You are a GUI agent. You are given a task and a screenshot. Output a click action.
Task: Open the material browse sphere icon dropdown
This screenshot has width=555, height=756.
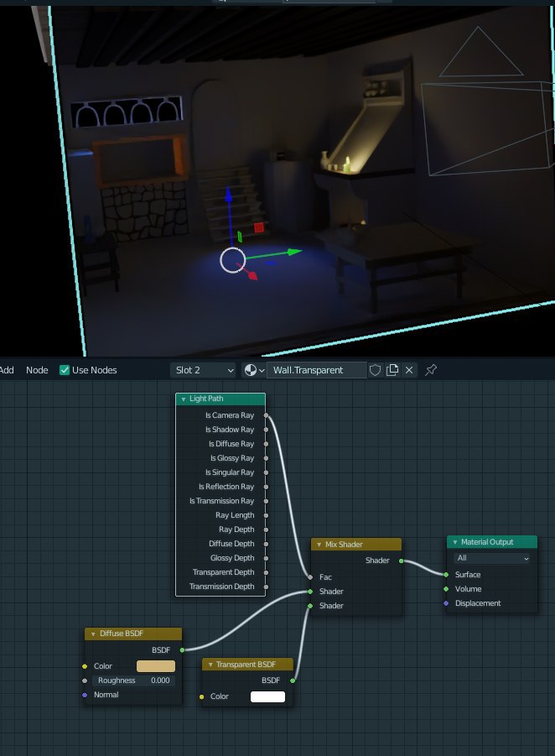(254, 370)
